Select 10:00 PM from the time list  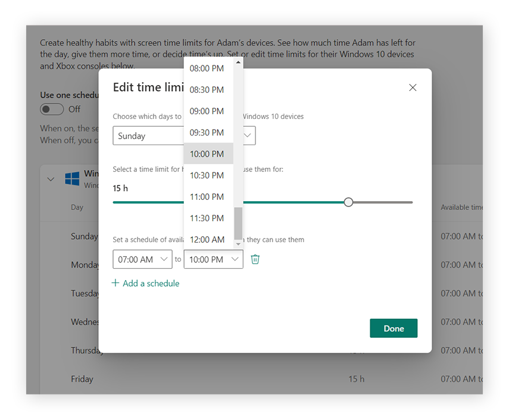click(x=207, y=153)
